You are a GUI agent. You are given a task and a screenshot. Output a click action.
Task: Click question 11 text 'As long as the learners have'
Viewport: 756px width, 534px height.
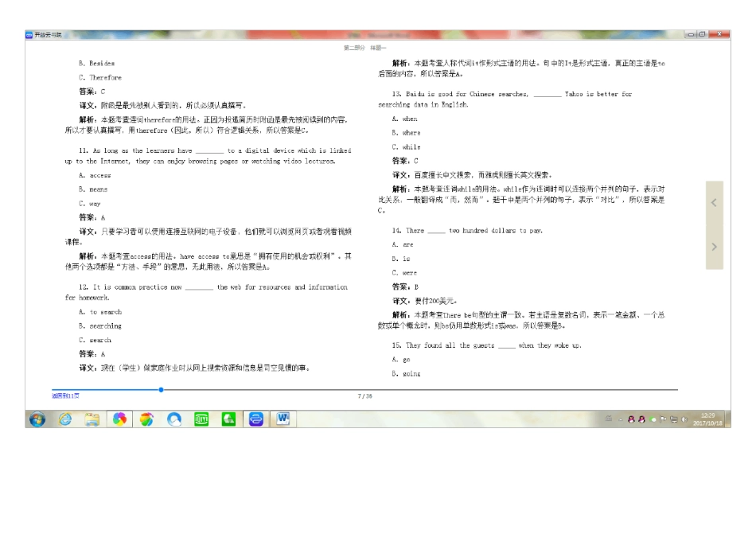tap(142, 150)
